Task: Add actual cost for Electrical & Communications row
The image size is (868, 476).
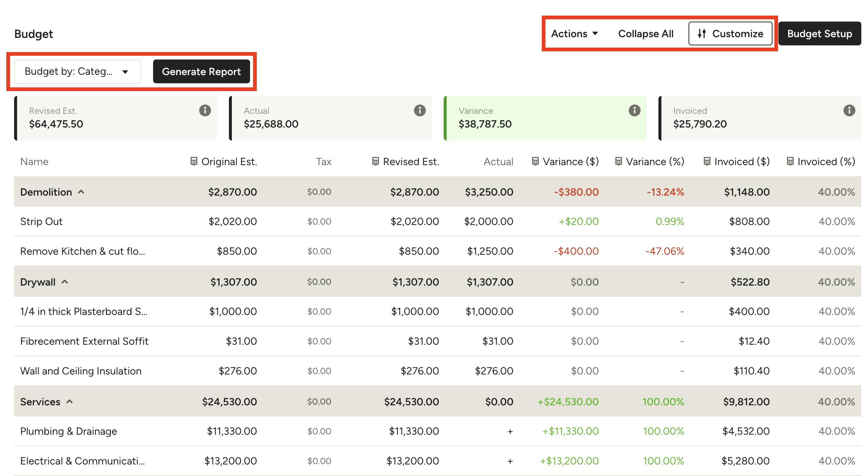Action: [510, 461]
